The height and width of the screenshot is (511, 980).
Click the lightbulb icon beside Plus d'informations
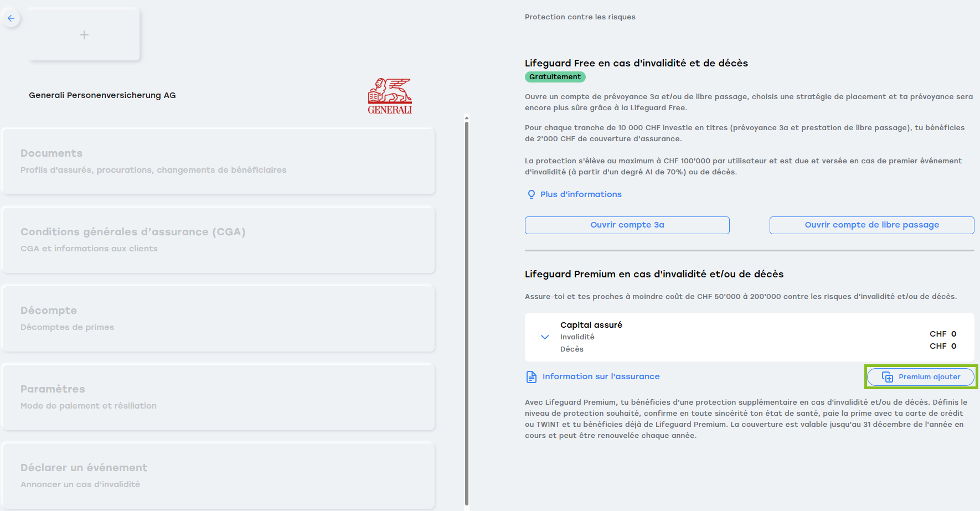point(532,194)
